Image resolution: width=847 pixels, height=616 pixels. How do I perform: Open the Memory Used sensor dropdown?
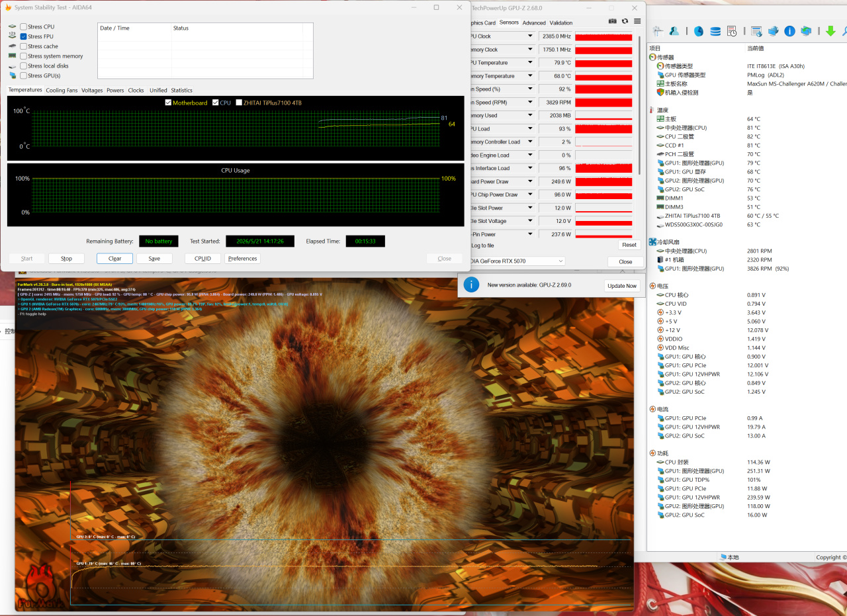(529, 116)
